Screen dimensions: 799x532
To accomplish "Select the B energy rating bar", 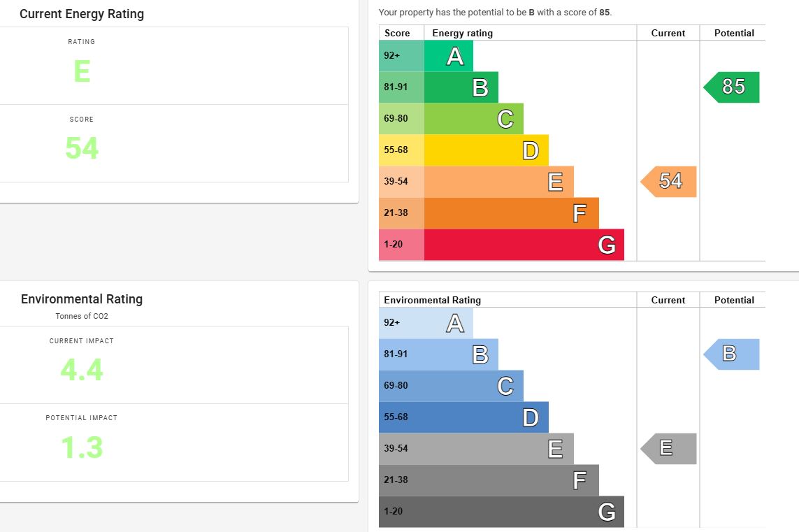I will click(461, 87).
